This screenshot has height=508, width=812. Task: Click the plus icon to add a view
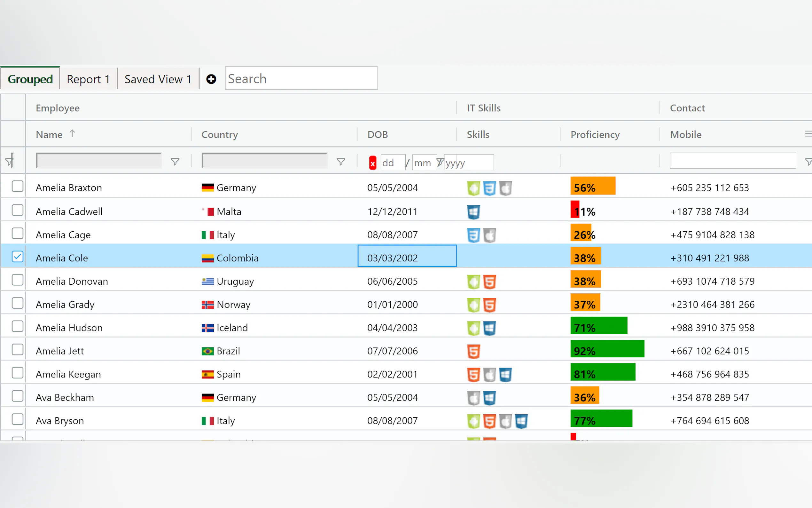(x=211, y=79)
